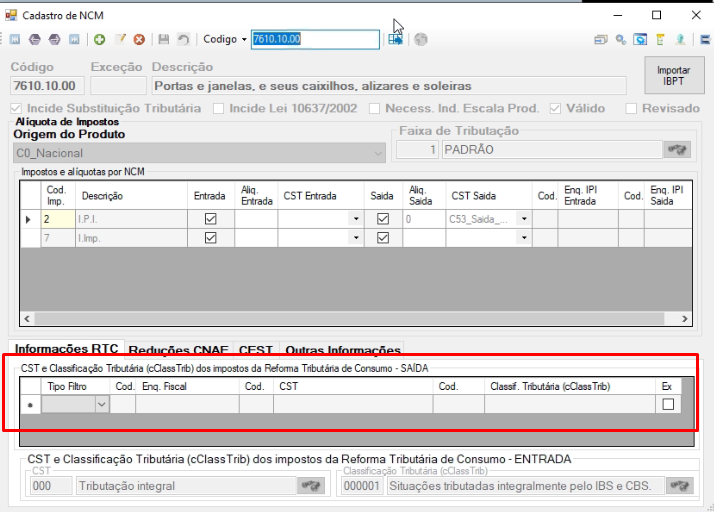Image resolution: width=714 pixels, height=512 pixels.
Task: Click the Importar IBPT button
Action: click(x=673, y=76)
